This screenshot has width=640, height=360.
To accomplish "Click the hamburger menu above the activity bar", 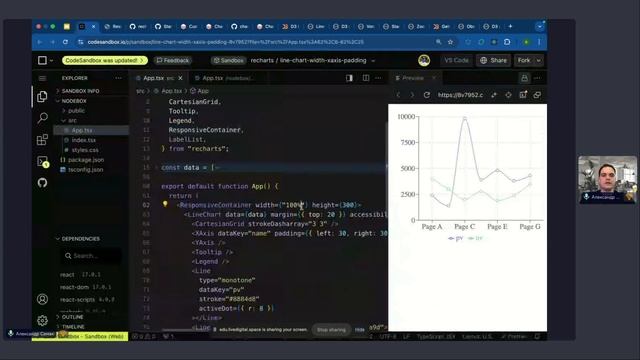I will 42,78.
